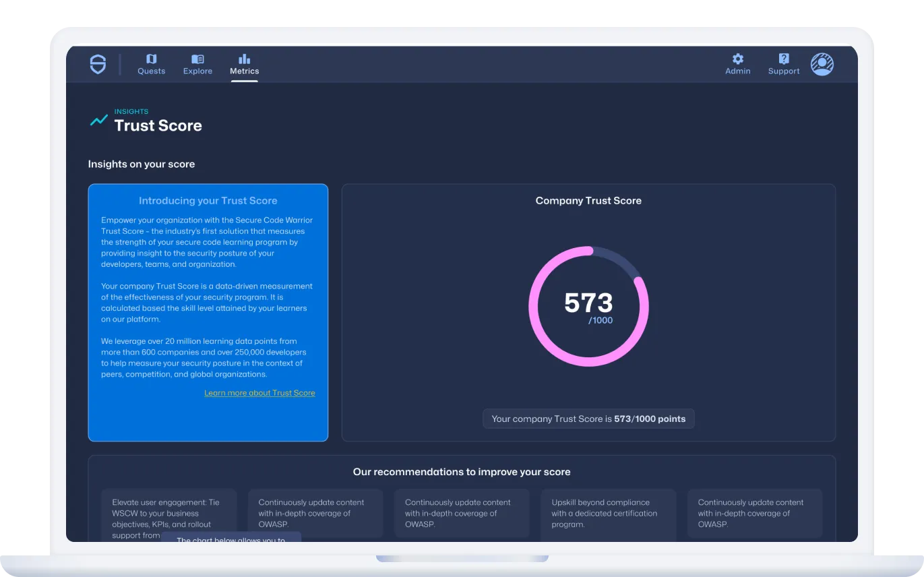Switch to the Metrics tab
The image size is (924, 577).
point(244,64)
